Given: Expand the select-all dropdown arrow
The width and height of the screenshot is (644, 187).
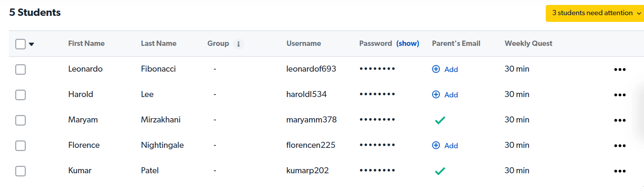Looking at the screenshot, I should click(31, 44).
